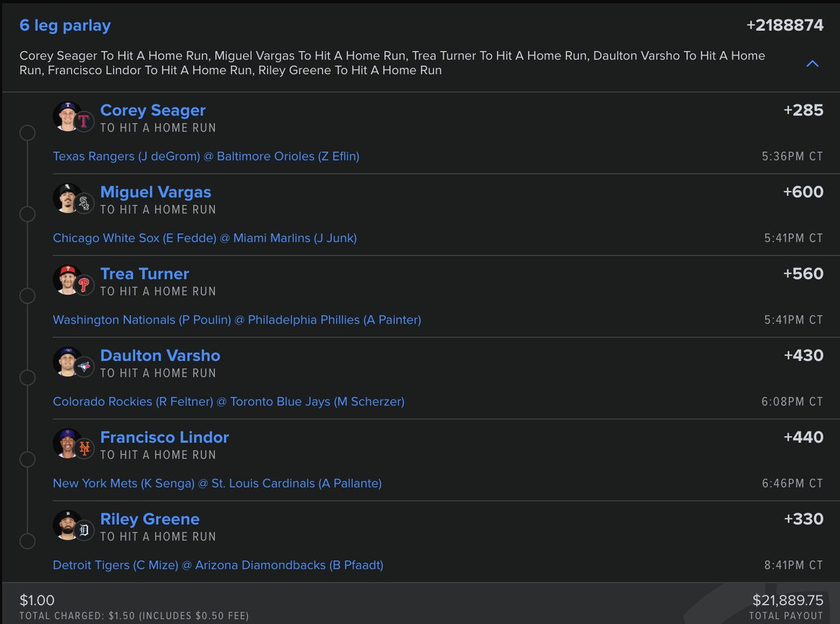Viewport: 840px width, 624px height.
Task: Click the status circle for Trea Turner leg
Action: pos(27,296)
